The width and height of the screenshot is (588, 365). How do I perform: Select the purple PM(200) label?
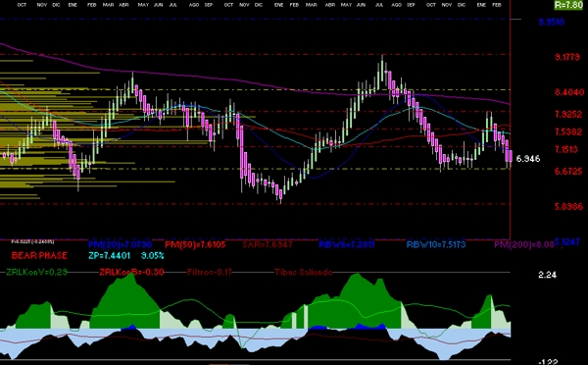(524, 245)
